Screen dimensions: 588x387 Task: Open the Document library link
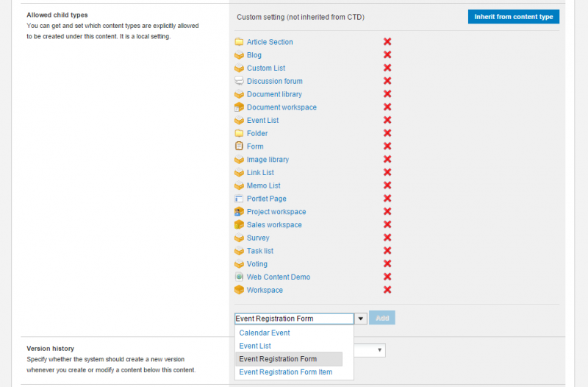[x=274, y=94]
